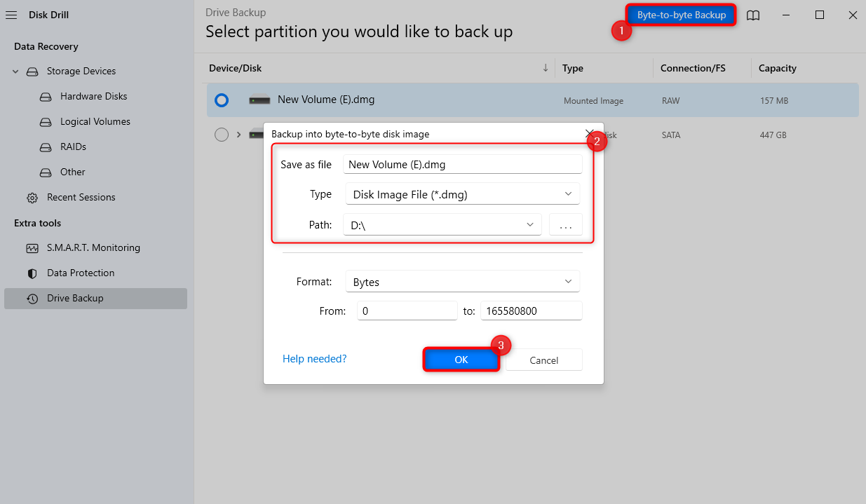Open the Help needed? link

click(314, 359)
